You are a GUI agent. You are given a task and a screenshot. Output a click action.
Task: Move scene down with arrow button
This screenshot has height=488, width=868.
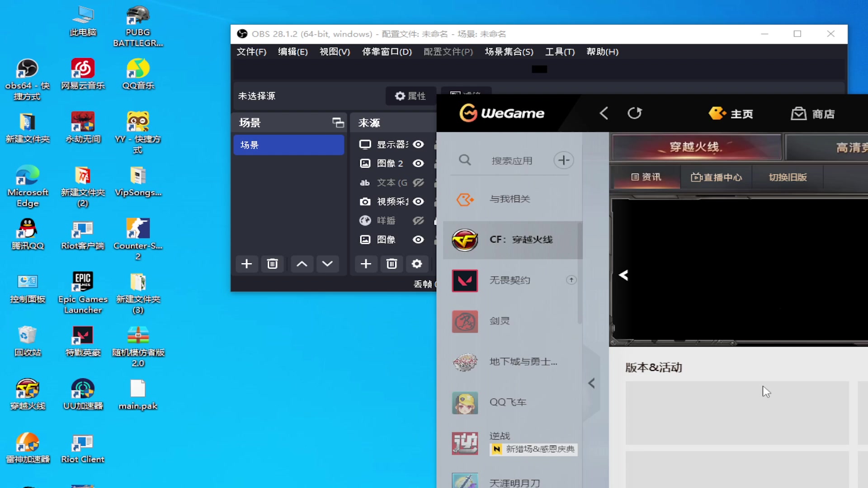(x=328, y=264)
